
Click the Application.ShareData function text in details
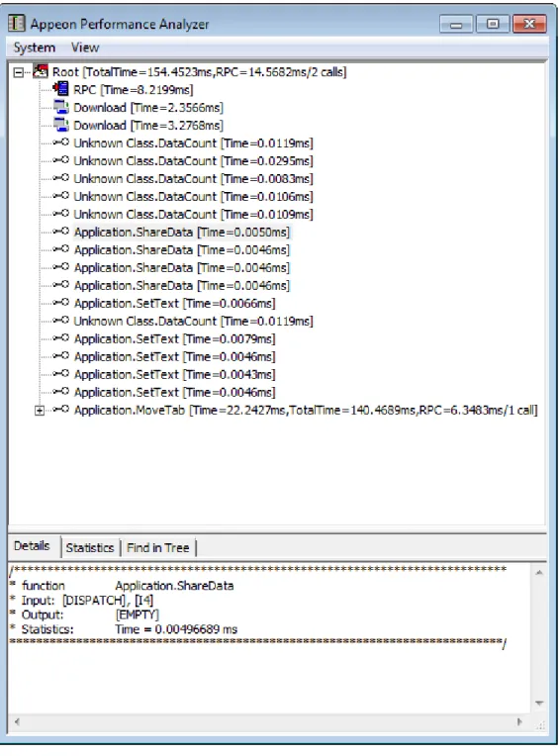174,586
